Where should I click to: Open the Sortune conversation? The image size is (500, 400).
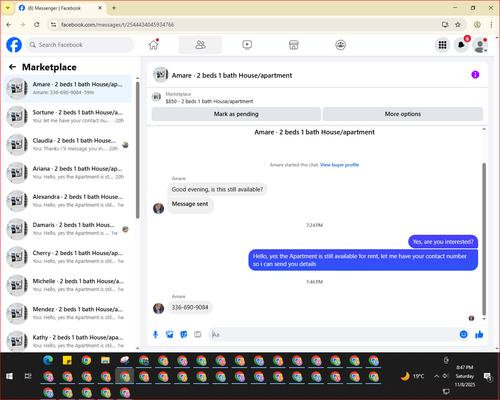[68, 116]
